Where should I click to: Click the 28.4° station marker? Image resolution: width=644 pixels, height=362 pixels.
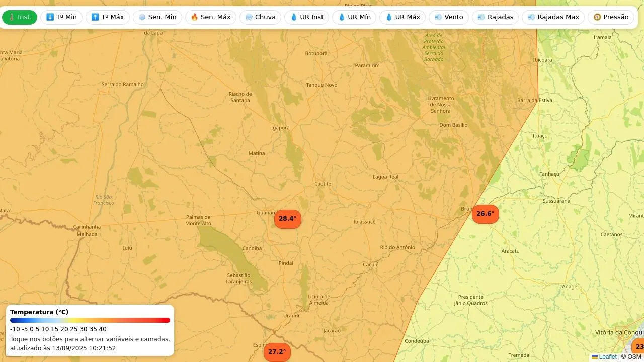click(287, 219)
